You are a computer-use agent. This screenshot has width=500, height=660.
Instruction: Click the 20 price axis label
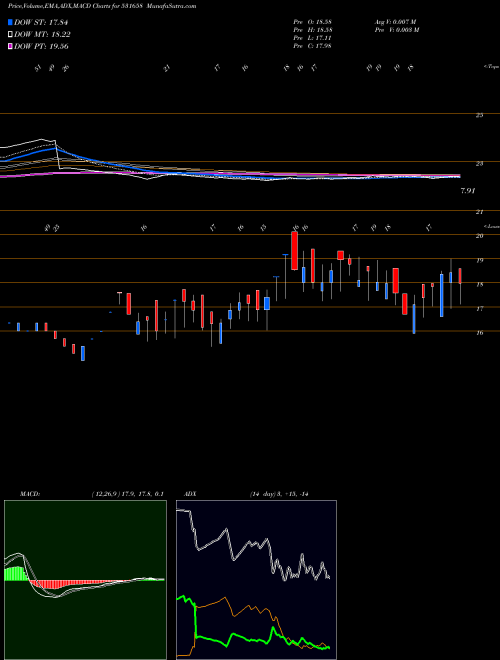click(479, 236)
